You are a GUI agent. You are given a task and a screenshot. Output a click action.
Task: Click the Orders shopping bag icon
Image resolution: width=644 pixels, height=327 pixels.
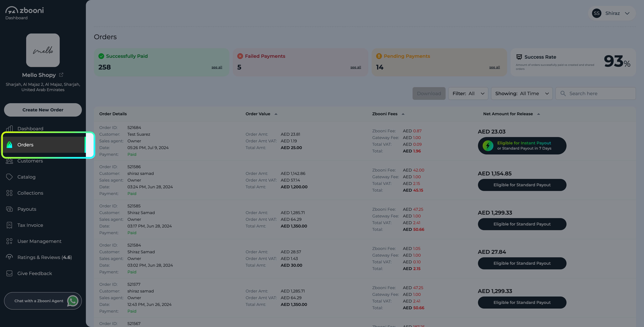[x=9, y=145]
